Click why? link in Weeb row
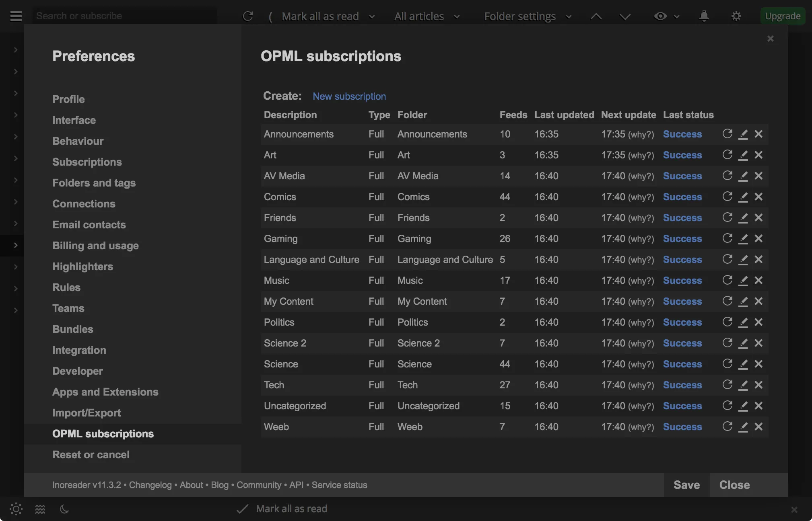The height and width of the screenshot is (521, 812). coord(641,427)
